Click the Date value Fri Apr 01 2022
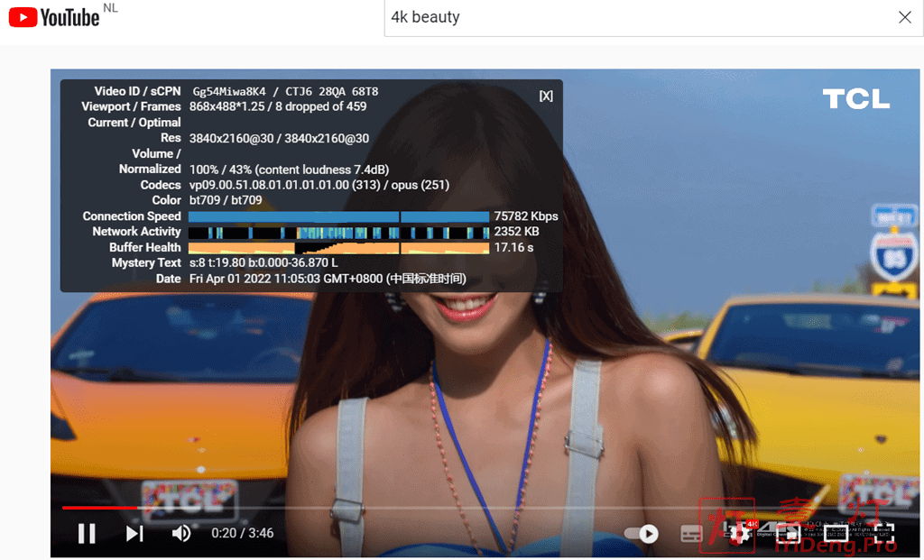 [328, 279]
